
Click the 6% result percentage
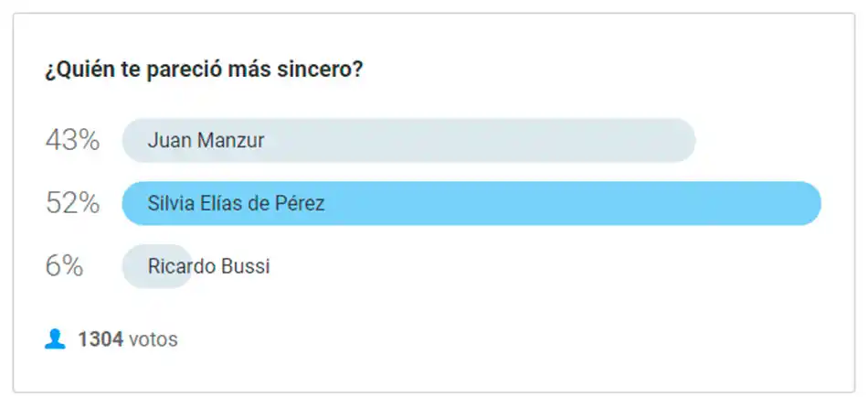65,266
